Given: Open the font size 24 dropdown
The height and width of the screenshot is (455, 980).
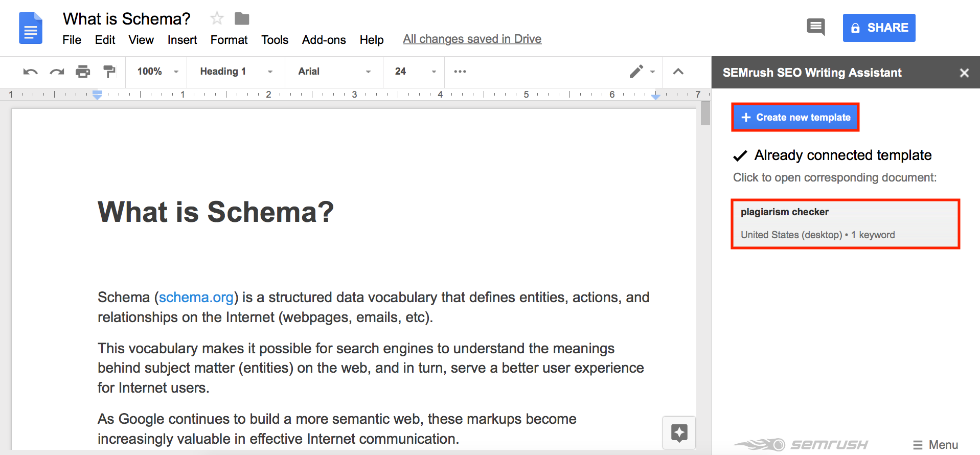Looking at the screenshot, I should 415,72.
